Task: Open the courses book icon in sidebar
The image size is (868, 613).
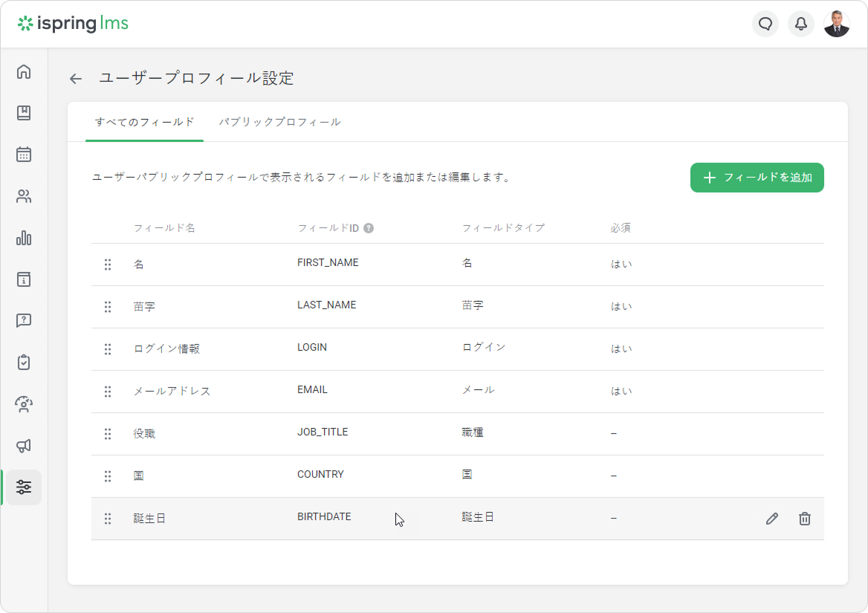Action: tap(24, 113)
